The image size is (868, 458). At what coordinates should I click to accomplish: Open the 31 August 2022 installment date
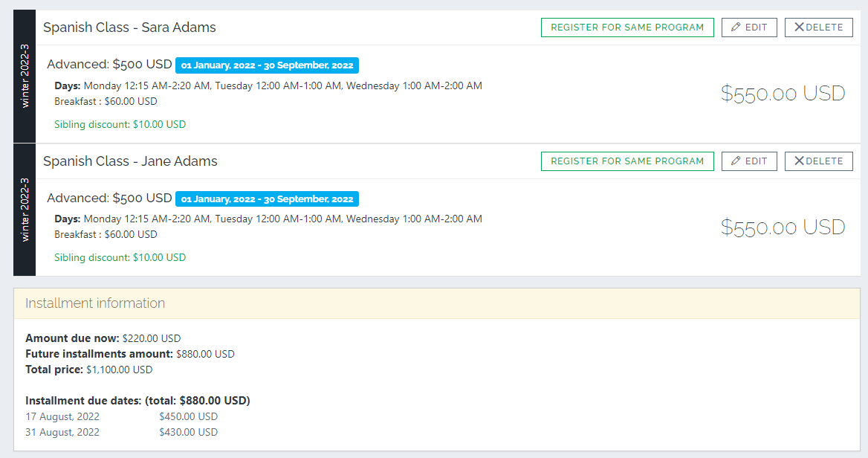[x=62, y=432]
